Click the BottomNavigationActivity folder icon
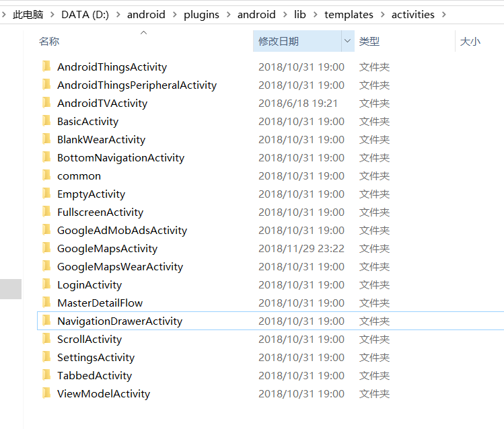This screenshot has width=504, height=429. pos(46,157)
